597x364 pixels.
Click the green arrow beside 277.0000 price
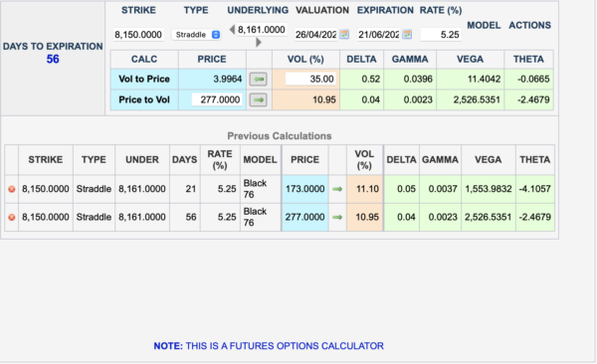tap(337, 217)
